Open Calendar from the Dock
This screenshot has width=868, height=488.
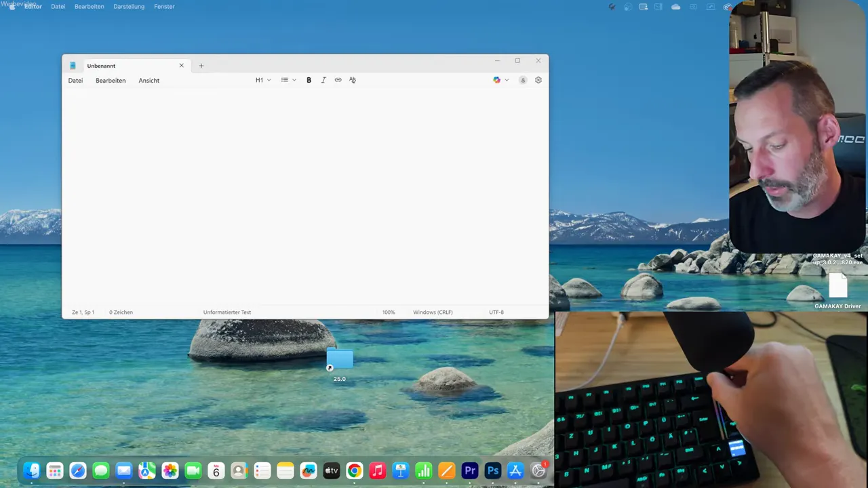(x=216, y=470)
